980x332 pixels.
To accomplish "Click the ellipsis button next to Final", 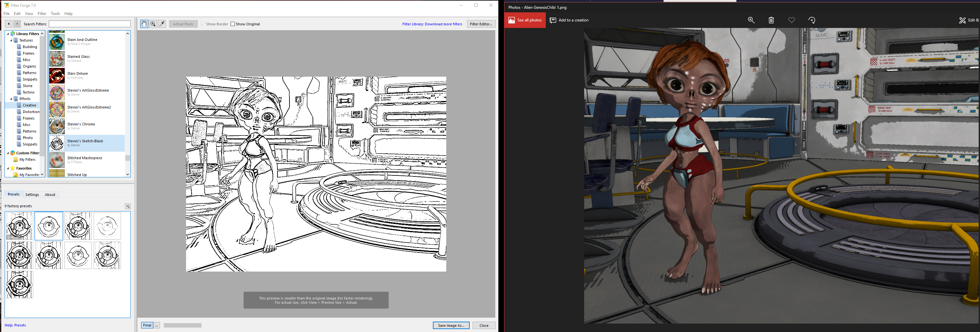I will coord(157,325).
